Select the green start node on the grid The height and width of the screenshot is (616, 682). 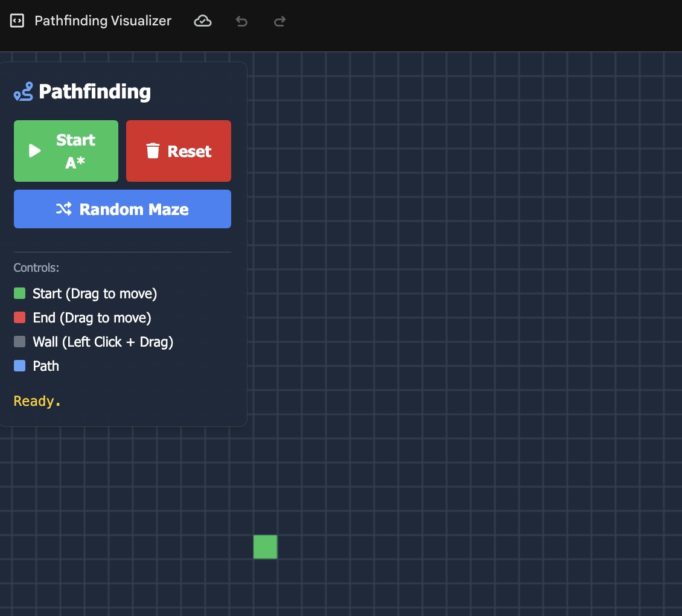(266, 547)
